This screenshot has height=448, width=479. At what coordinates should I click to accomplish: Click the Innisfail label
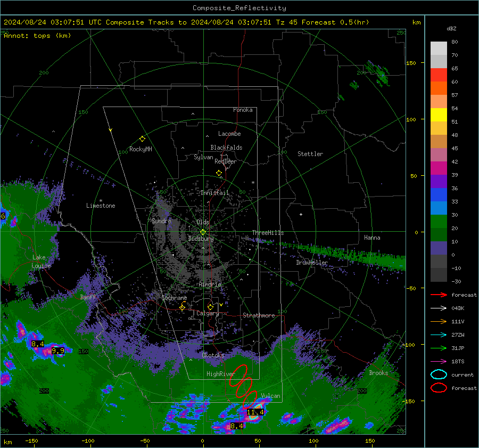215,193
